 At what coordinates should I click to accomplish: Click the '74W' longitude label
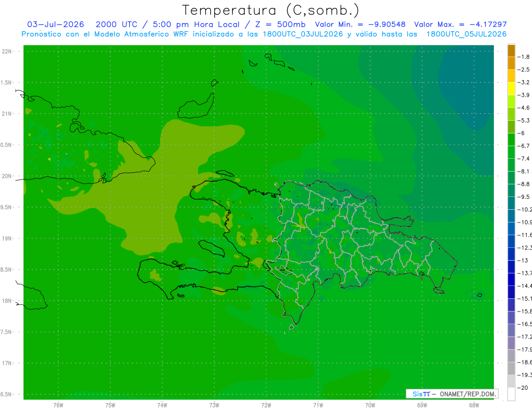(x=162, y=405)
